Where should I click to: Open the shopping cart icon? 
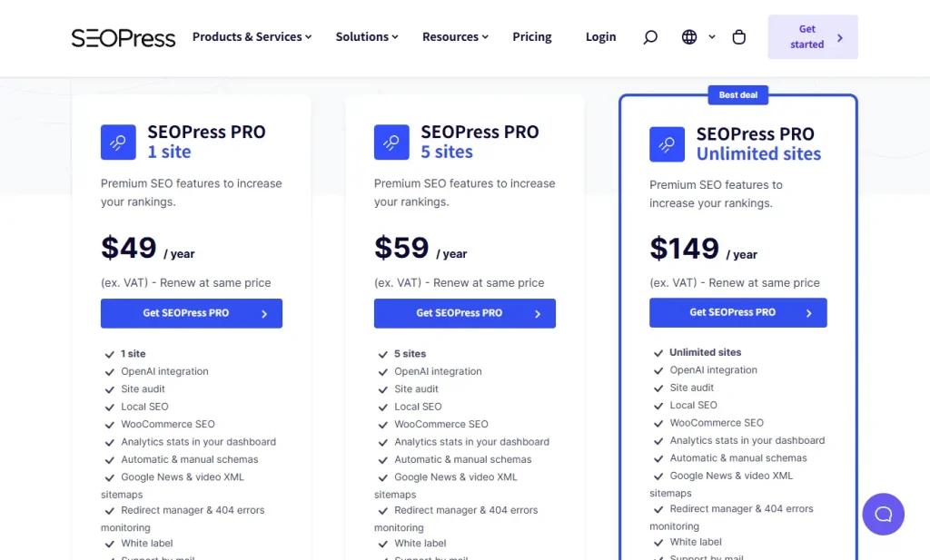[x=738, y=37]
